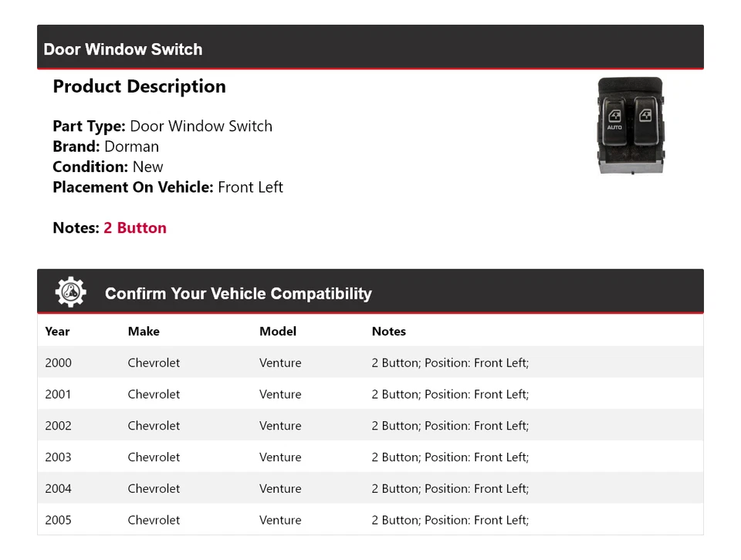This screenshot has width=741, height=560.
Task: Click the gear icon beside Confirm Your Vehicle Compatibility
Action: point(71,292)
